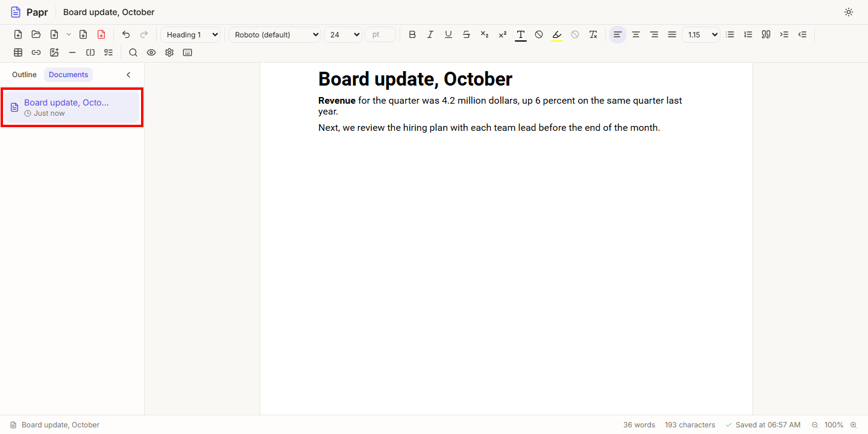868x434 pixels.
Task: Insert a horizontal rule
Action: pos(72,52)
